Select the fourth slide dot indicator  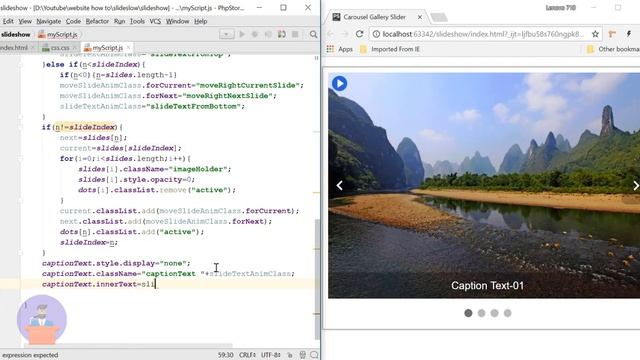pyautogui.click(x=507, y=313)
